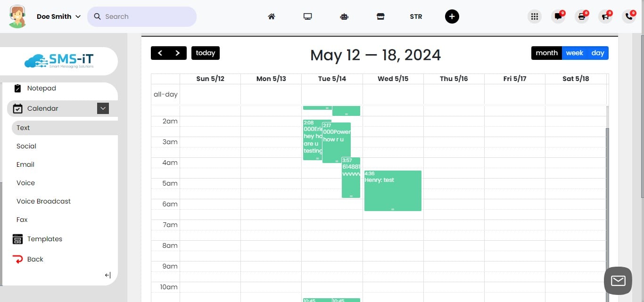Image resolution: width=644 pixels, height=302 pixels.
Task: Open the Voice Broadcast calendar item
Action: (43, 201)
